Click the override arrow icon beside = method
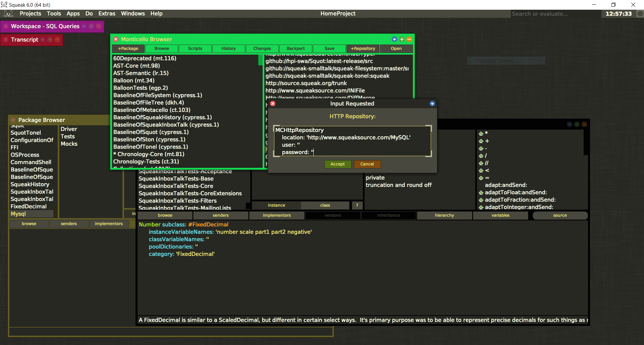This screenshot has width=644, height=345. coord(481,178)
